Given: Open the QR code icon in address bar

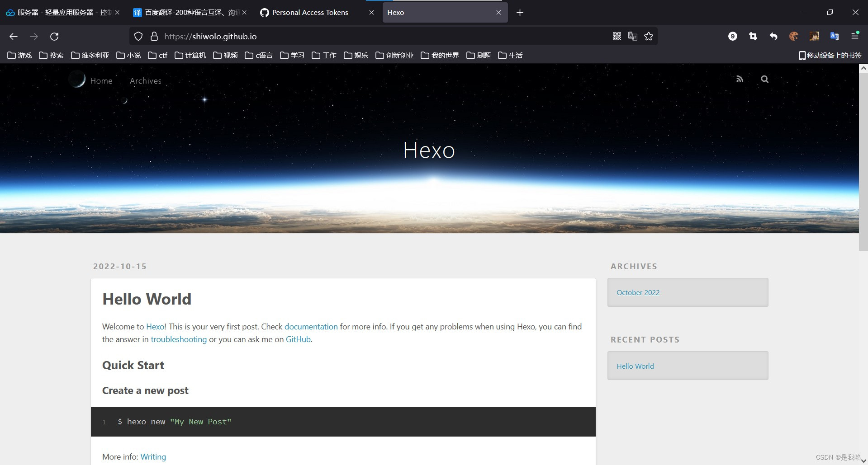Looking at the screenshot, I should [x=617, y=36].
